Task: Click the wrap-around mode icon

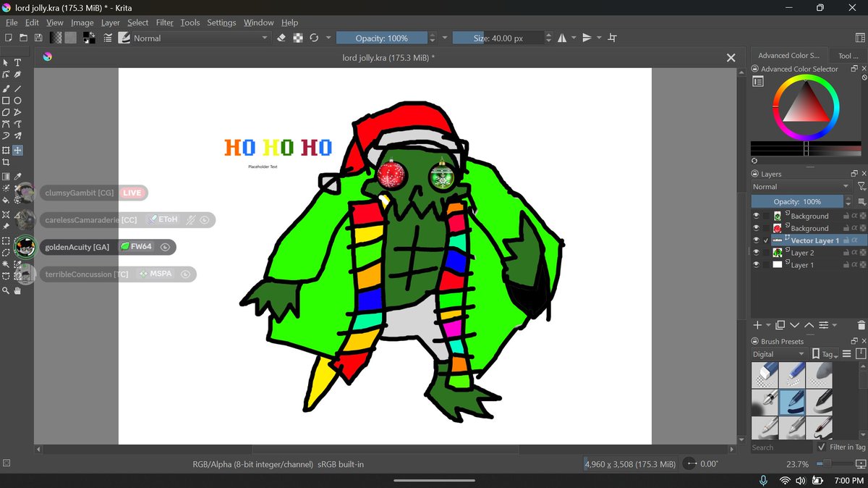Action: click(x=613, y=38)
